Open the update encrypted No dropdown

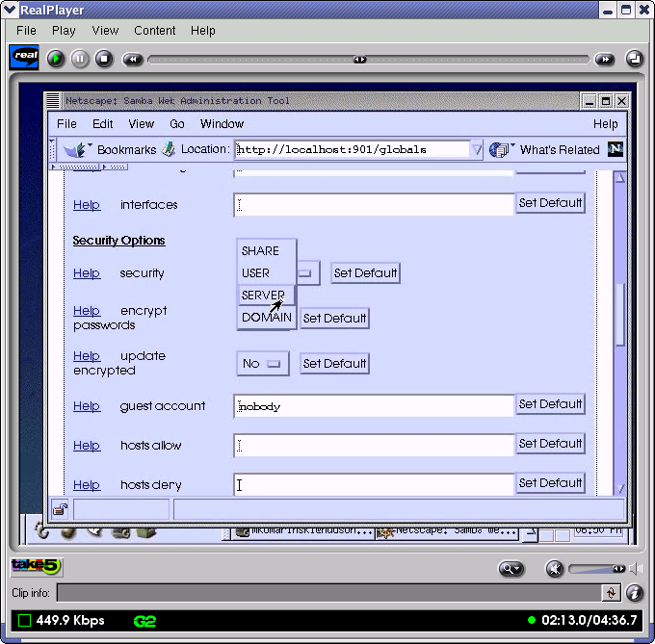click(x=262, y=364)
